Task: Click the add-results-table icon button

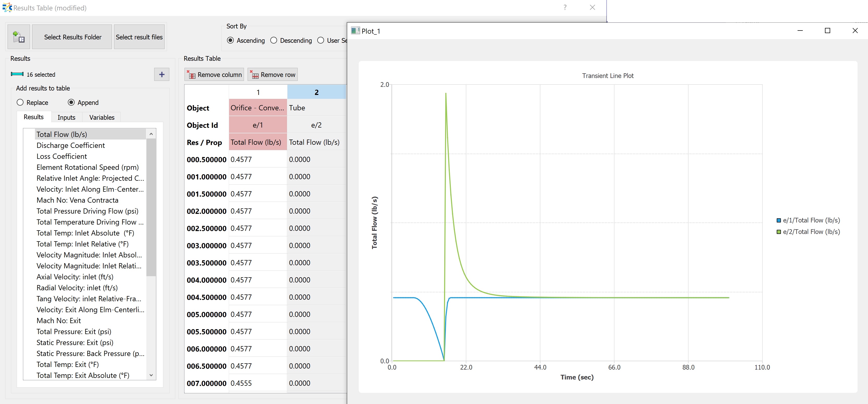Action: click(19, 37)
